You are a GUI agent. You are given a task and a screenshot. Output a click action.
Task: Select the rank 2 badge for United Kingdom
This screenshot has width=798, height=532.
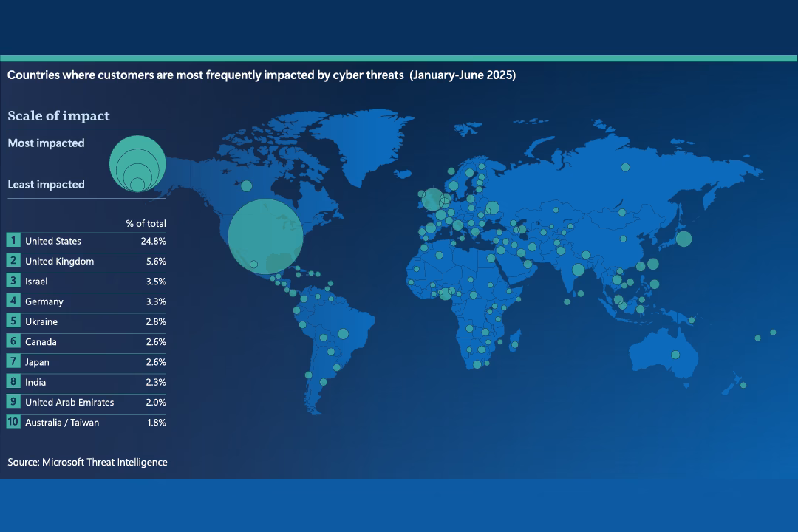click(x=13, y=261)
